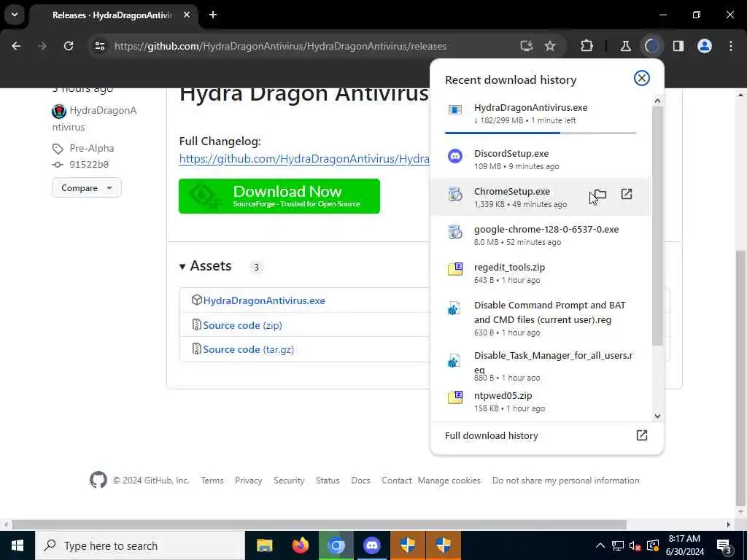
Task: Open the Full download history external icon
Action: coord(642,435)
